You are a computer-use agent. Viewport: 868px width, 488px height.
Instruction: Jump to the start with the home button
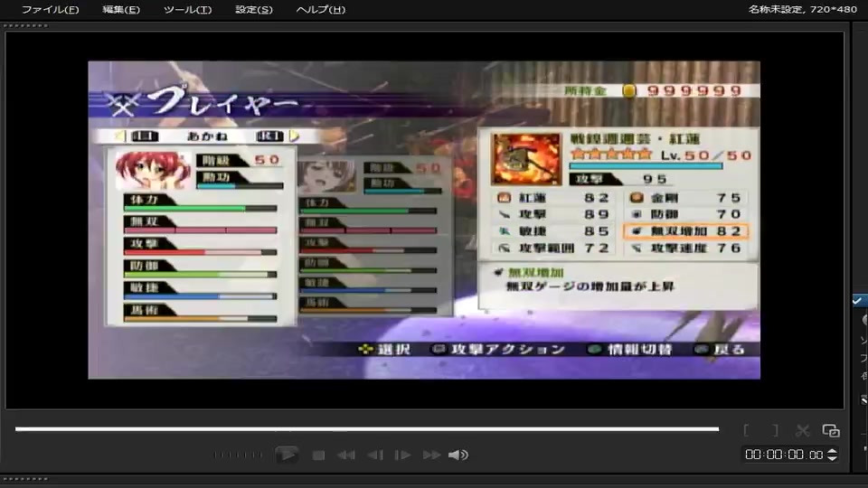[x=346, y=455]
